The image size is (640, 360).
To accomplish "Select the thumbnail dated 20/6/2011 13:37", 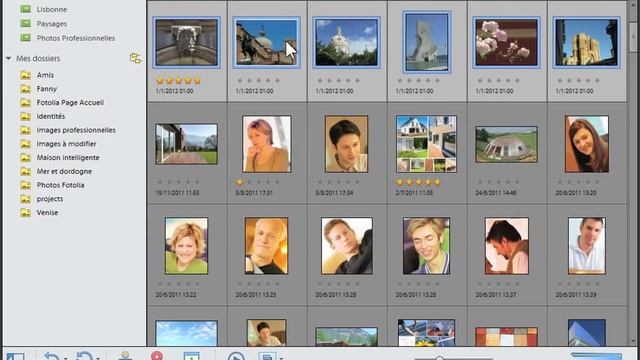I will [507, 246].
